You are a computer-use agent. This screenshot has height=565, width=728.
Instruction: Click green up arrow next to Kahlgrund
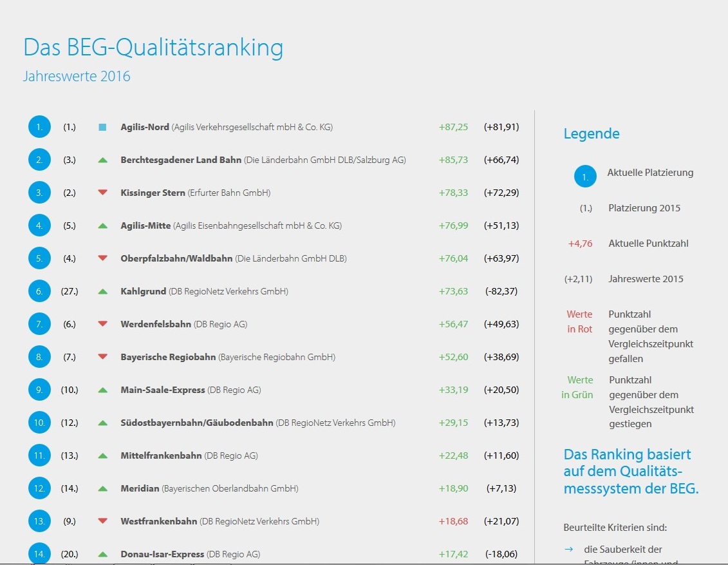tap(103, 292)
